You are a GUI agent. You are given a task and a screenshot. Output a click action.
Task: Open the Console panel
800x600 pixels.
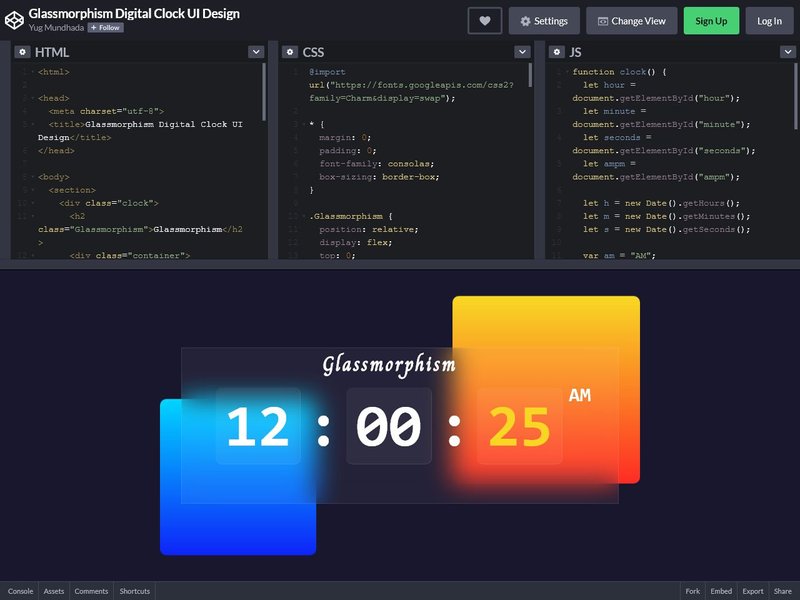tap(20, 591)
